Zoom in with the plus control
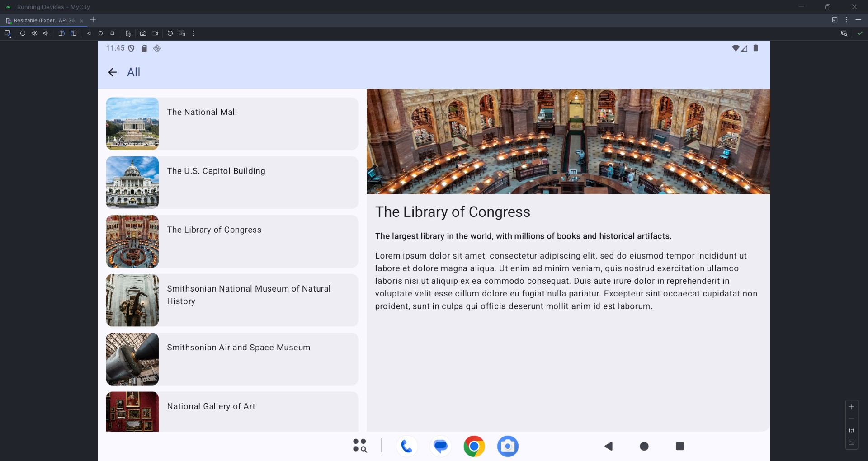The width and height of the screenshot is (868, 461). tap(851, 407)
